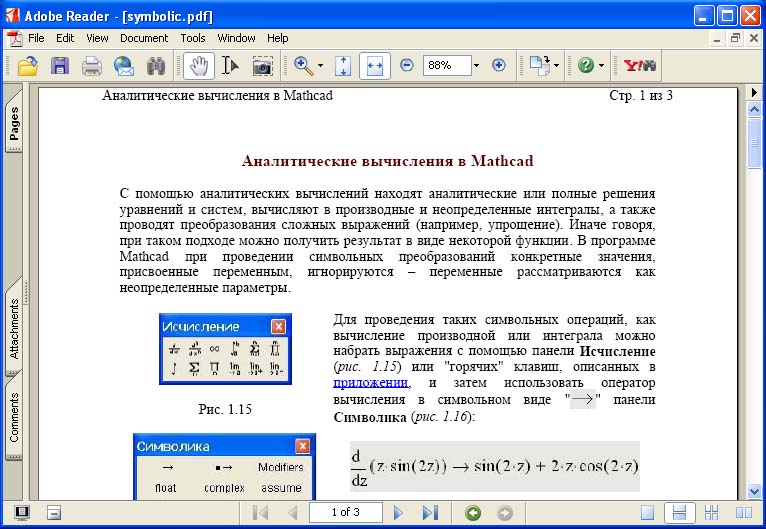Switch to Continuous Facing layout
The width and height of the screenshot is (766, 529).
711,513
